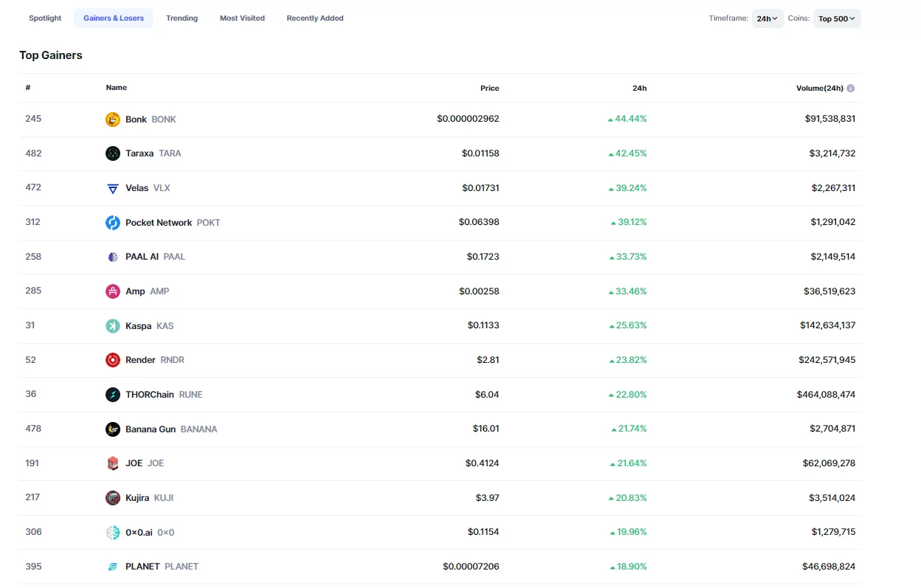
Task: Open the Coins Top 500 dropdown
Action: coord(837,18)
